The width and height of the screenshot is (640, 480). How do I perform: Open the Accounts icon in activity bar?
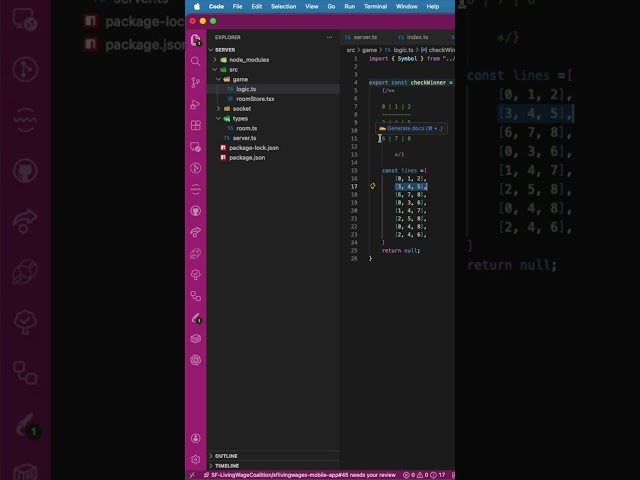pos(196,438)
